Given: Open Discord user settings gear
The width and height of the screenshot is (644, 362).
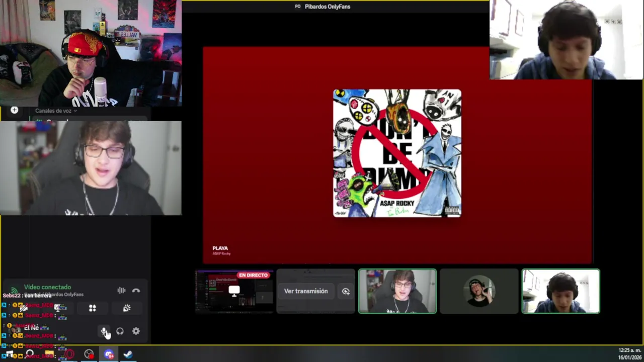Looking at the screenshot, I should click(136, 331).
